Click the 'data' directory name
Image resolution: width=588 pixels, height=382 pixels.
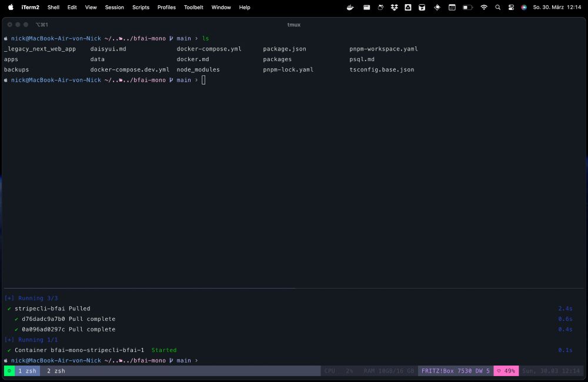point(97,59)
